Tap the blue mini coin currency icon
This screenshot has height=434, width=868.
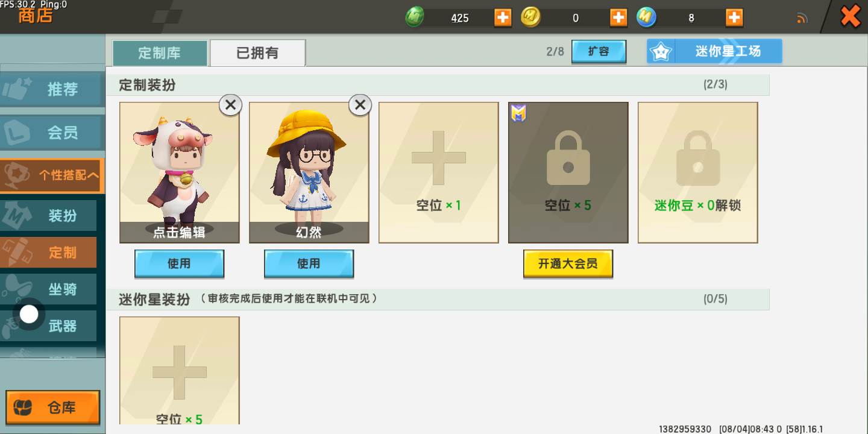[x=646, y=17]
